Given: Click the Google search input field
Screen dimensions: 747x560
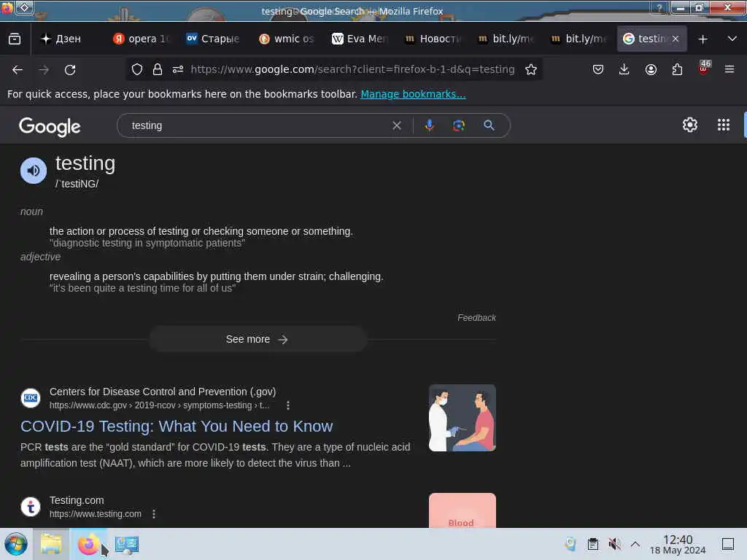Looking at the screenshot, I should pos(258,125).
